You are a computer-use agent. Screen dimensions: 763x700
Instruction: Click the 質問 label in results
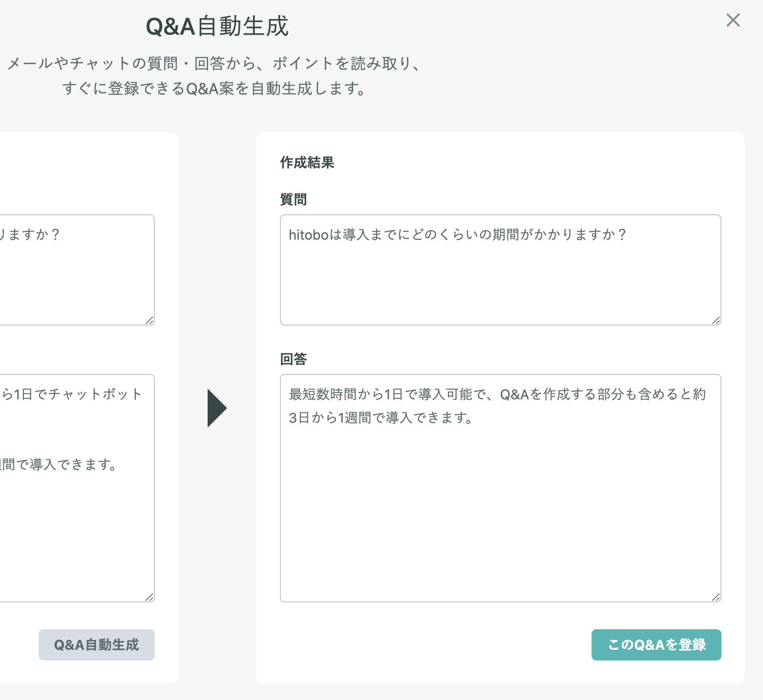tap(294, 200)
